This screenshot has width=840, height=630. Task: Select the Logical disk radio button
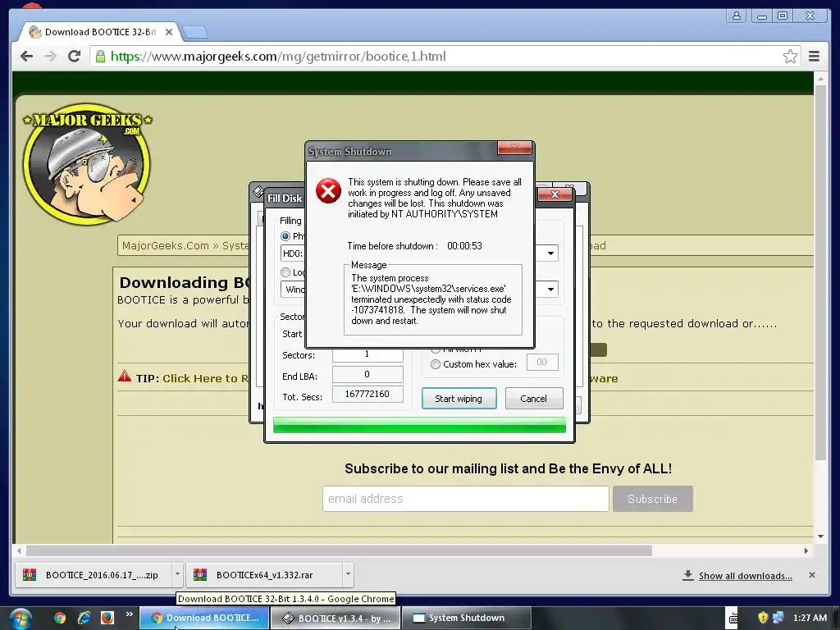285,272
